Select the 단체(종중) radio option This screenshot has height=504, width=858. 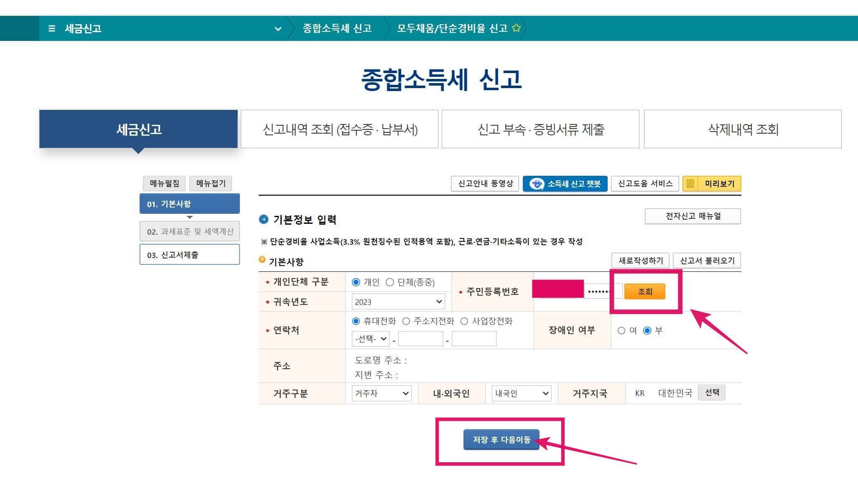[391, 282]
